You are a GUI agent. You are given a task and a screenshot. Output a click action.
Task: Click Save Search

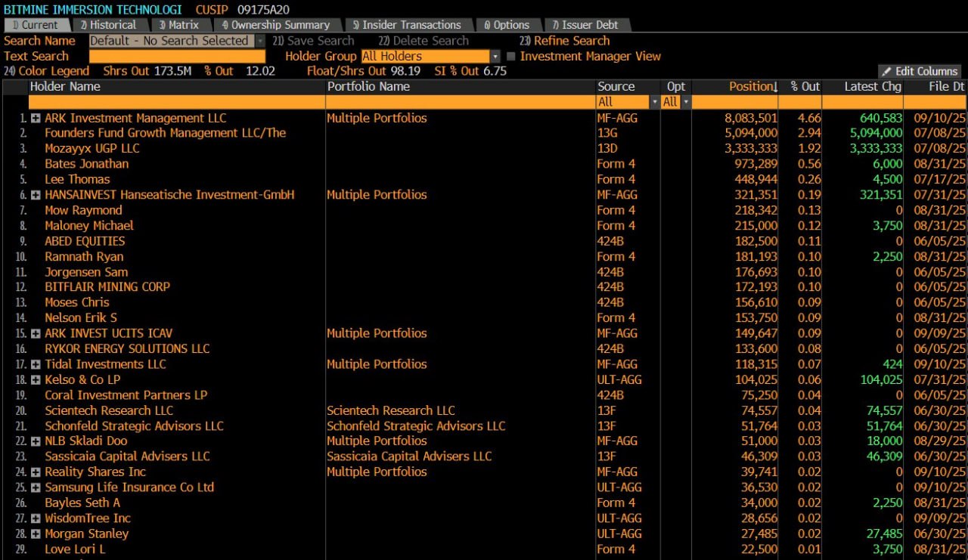point(314,41)
